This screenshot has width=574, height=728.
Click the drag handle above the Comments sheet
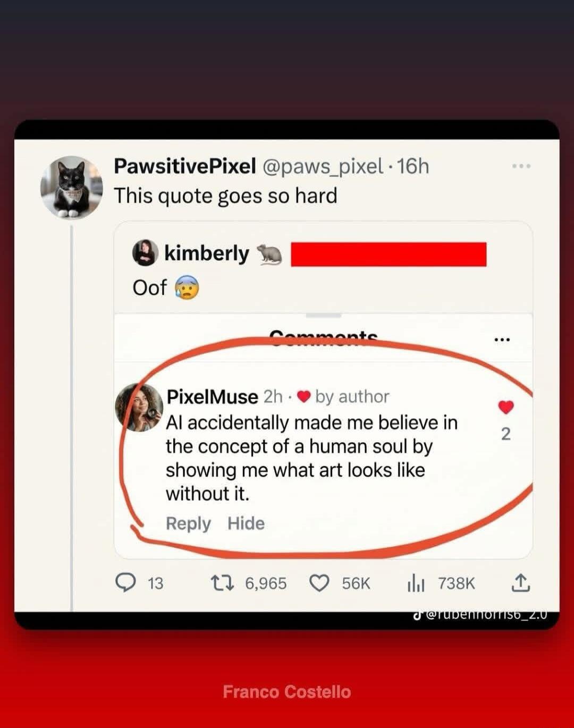(323, 316)
